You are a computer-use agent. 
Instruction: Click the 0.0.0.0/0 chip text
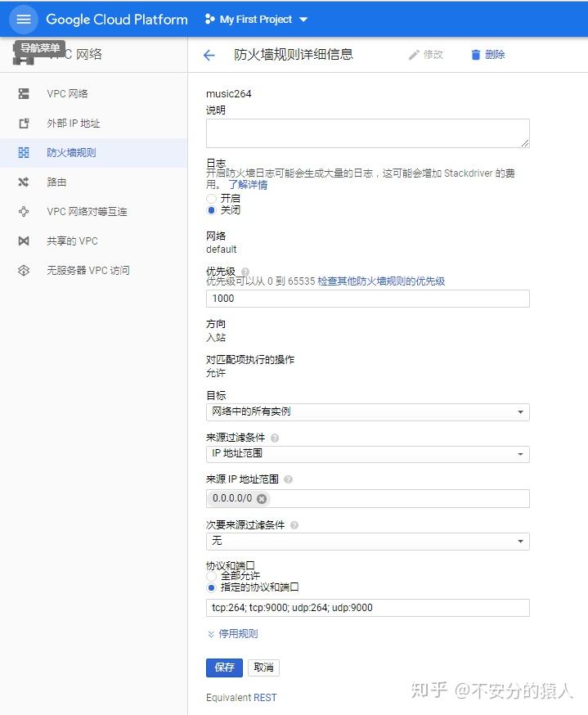[232, 498]
